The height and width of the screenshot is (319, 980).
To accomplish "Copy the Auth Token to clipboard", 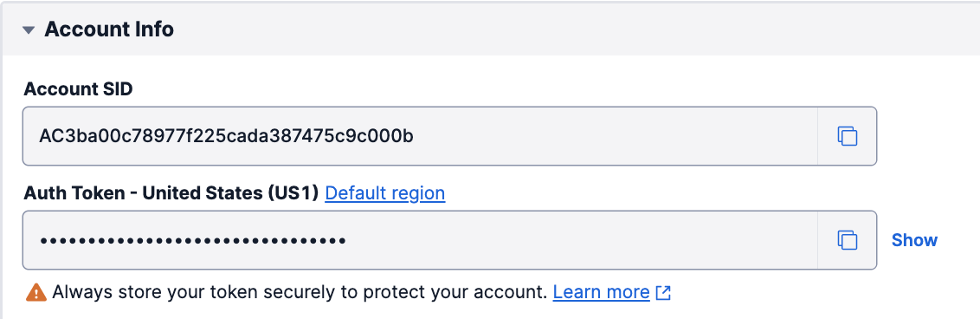I will click(847, 240).
